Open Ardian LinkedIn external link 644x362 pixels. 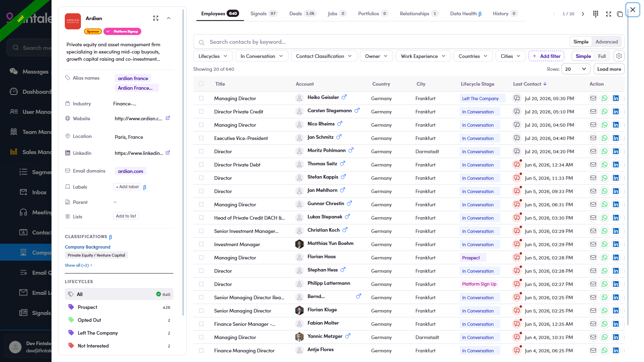(168, 153)
